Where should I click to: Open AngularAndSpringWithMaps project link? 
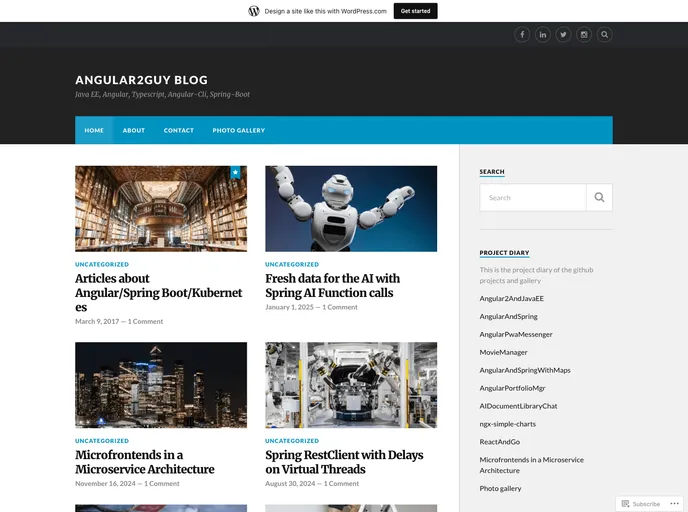pos(525,370)
